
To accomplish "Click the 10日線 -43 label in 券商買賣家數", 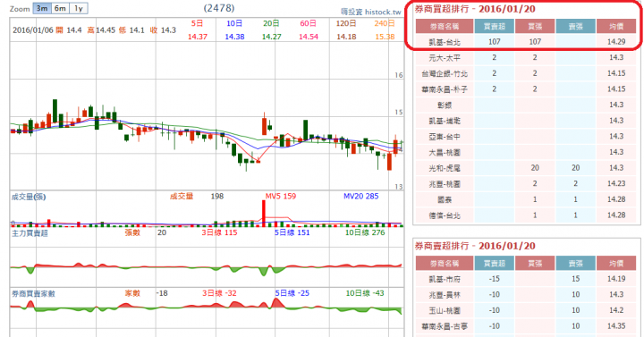I will pyautogui.click(x=365, y=293).
